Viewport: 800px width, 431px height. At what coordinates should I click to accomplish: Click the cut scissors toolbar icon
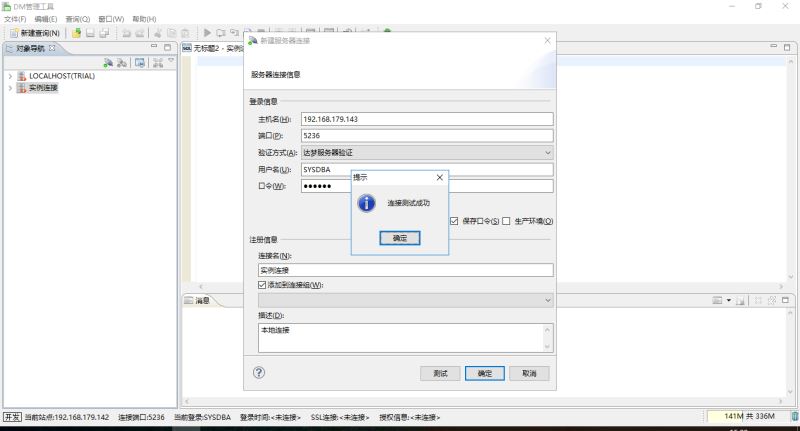coord(158,33)
